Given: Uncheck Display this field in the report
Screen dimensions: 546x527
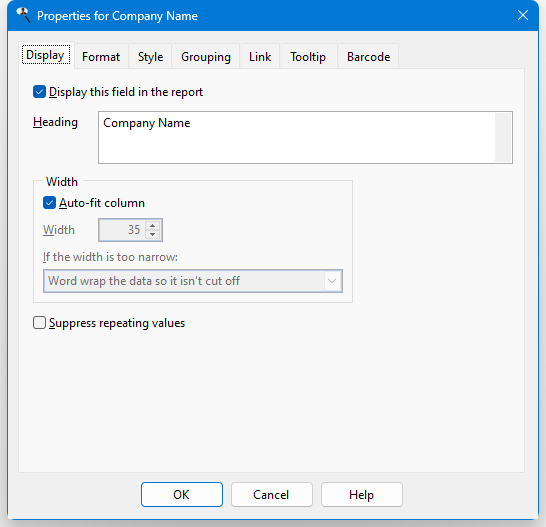Looking at the screenshot, I should click(39, 92).
